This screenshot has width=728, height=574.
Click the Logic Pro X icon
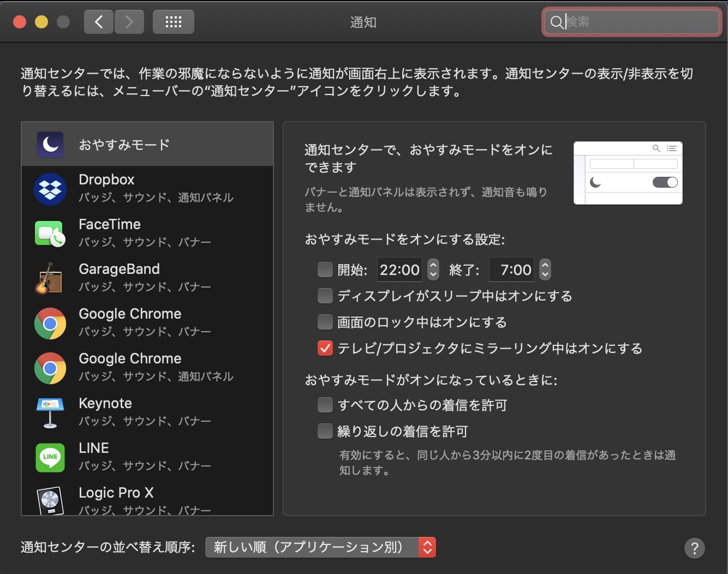(x=50, y=500)
